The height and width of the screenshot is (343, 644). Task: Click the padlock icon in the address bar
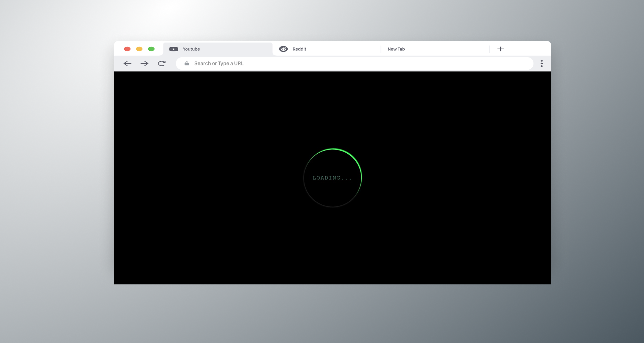coord(186,63)
